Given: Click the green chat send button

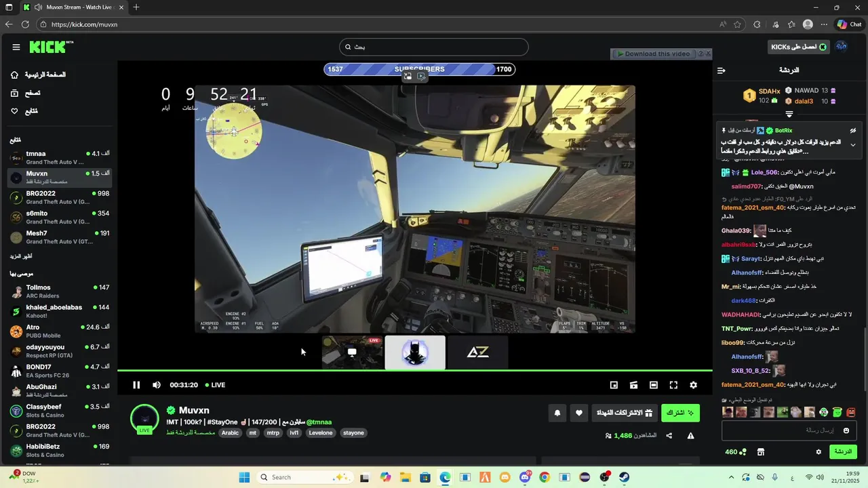Looking at the screenshot, I should click(x=843, y=452).
